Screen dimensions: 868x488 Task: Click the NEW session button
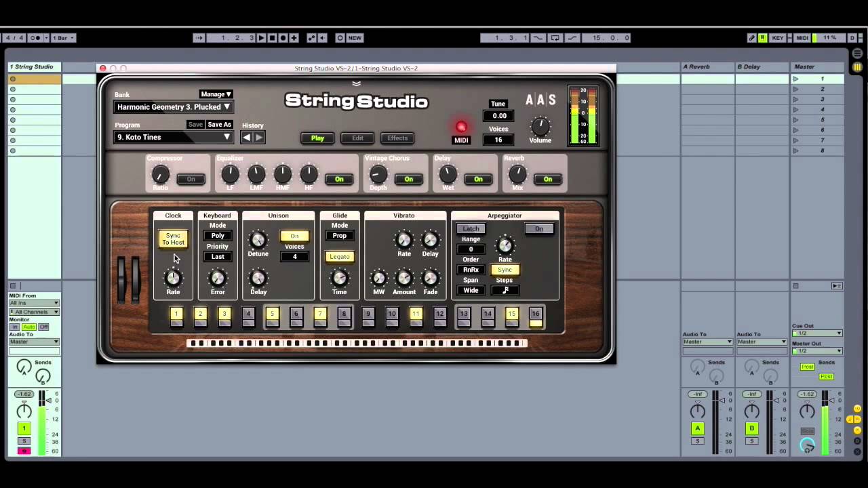tap(355, 38)
